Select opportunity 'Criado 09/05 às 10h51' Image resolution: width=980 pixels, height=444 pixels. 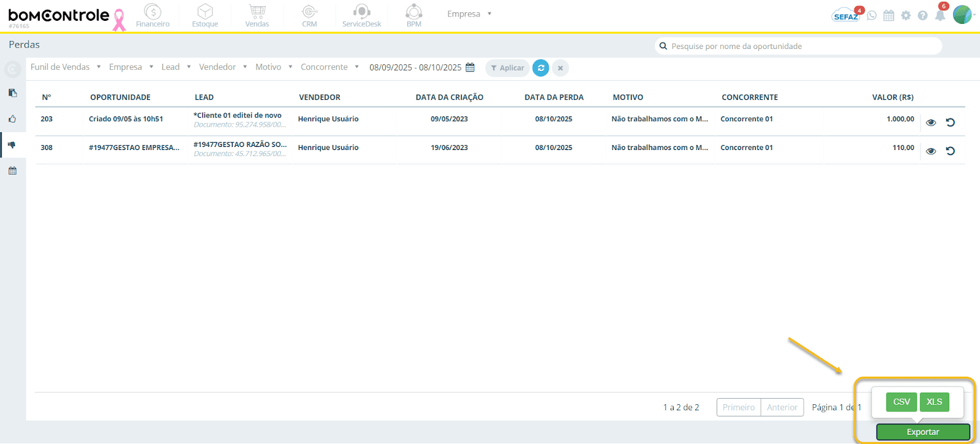pos(126,119)
